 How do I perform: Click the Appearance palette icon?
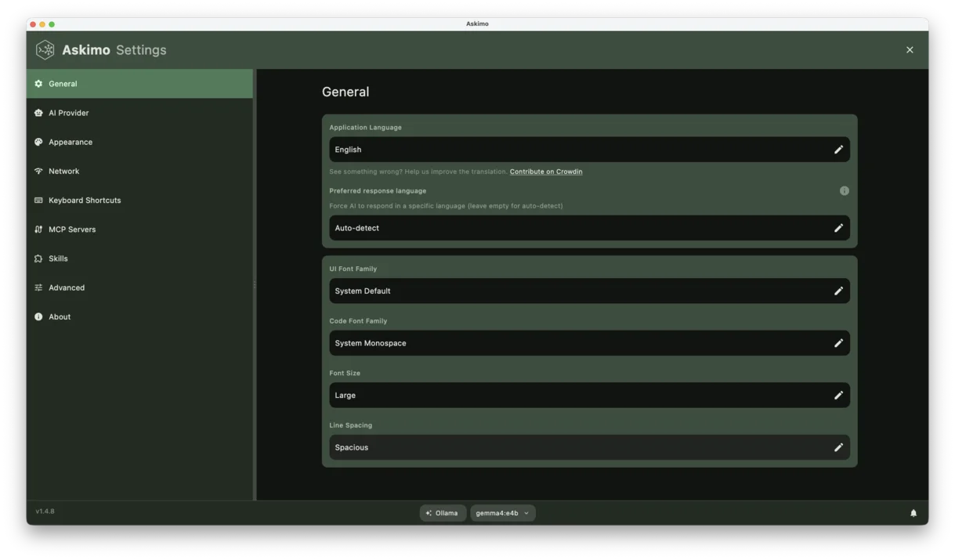point(38,142)
